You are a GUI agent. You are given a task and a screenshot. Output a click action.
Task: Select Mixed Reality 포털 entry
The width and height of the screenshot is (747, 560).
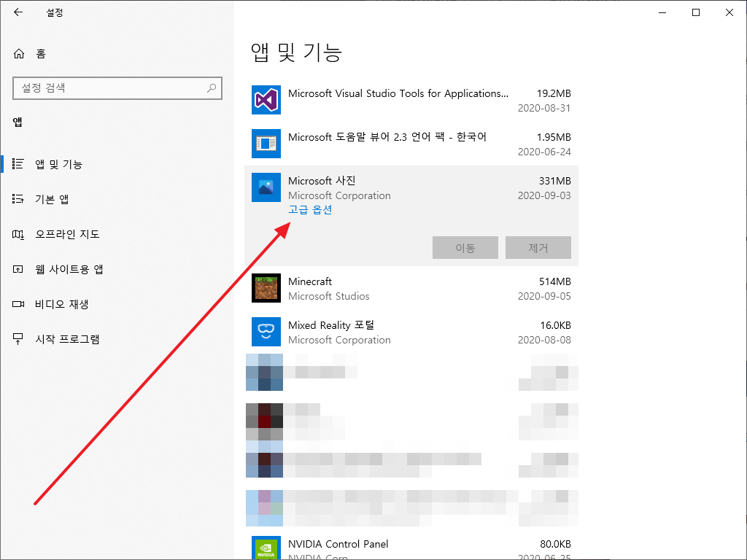[x=411, y=332]
